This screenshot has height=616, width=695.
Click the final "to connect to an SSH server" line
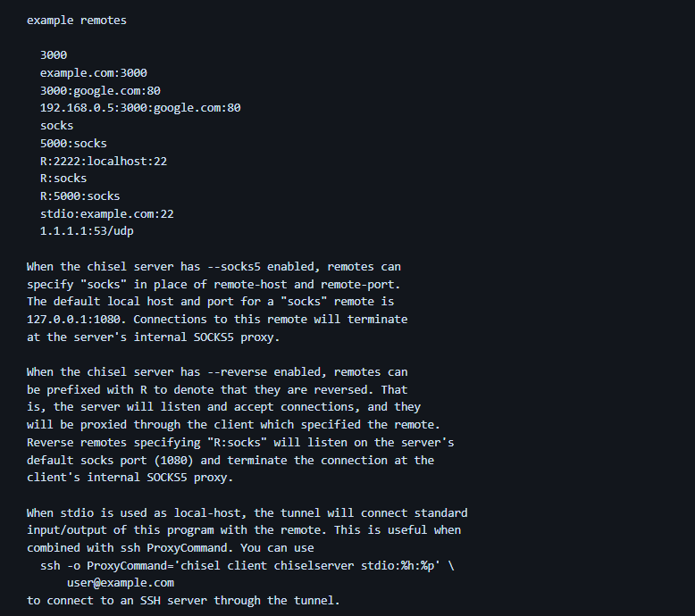(x=183, y=601)
